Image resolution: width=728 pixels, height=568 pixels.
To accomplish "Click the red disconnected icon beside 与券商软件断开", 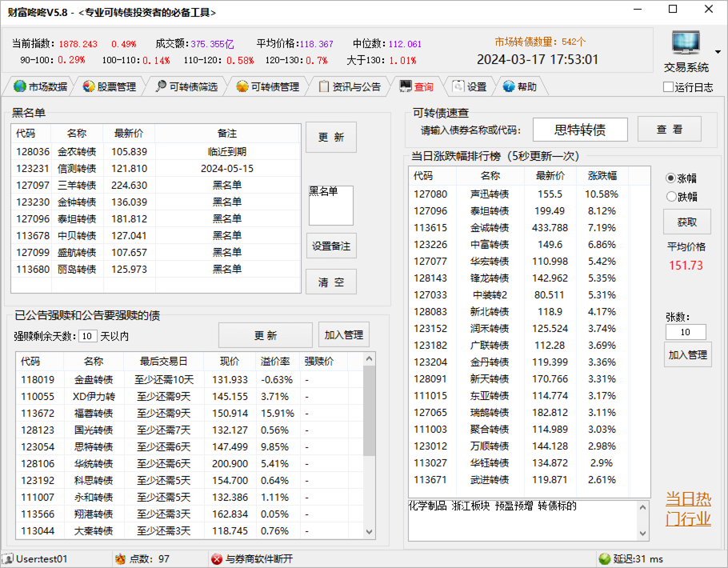I will (216, 558).
